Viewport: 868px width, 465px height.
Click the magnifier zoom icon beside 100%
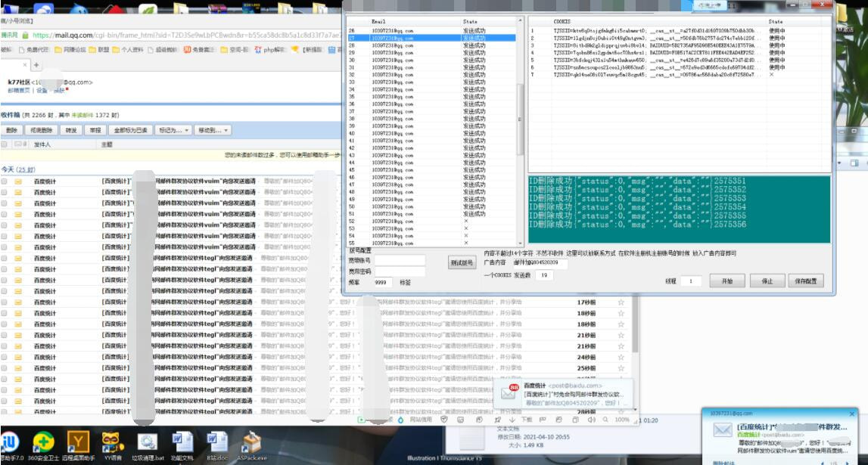[x=605, y=420]
